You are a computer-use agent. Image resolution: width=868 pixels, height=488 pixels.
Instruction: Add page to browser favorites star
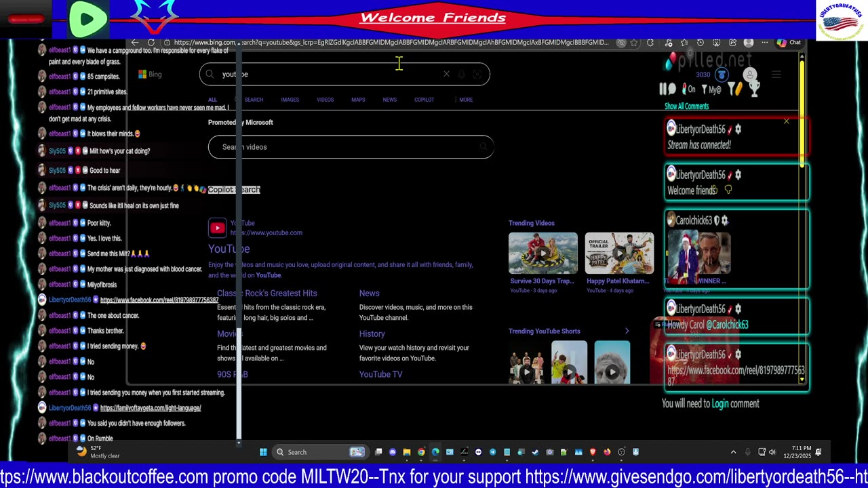point(634,43)
